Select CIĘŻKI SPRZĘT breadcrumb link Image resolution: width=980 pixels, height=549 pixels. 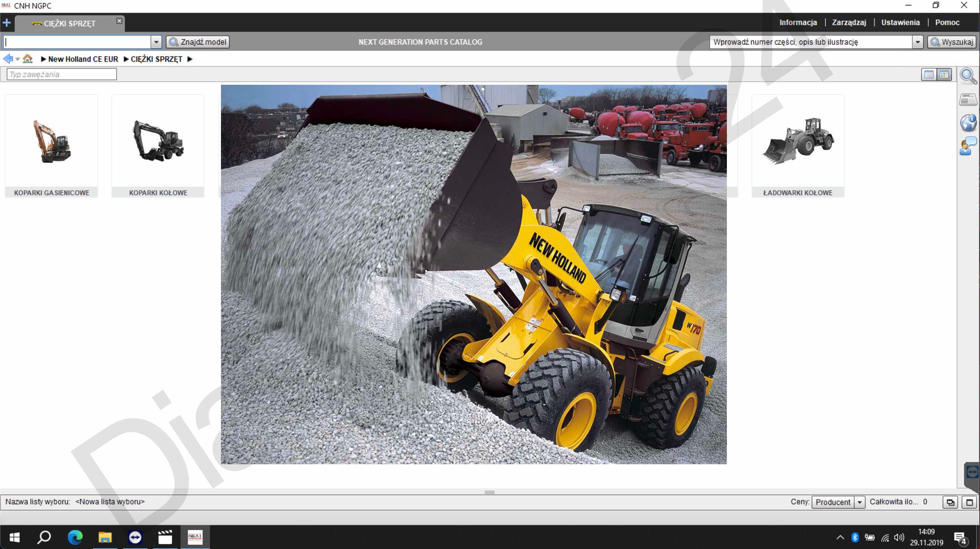click(156, 59)
